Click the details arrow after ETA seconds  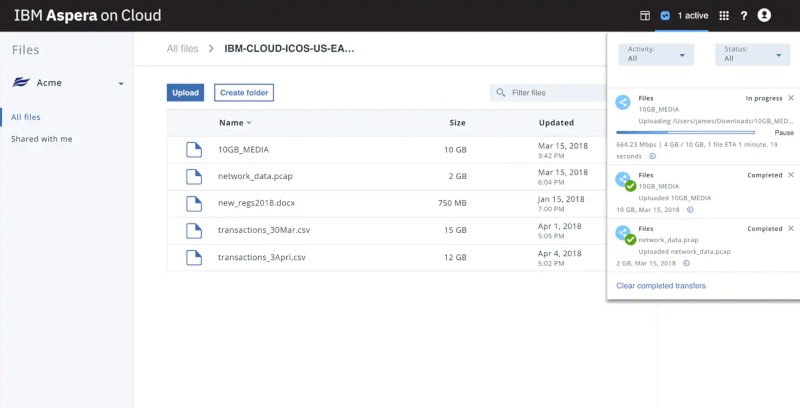pos(652,157)
